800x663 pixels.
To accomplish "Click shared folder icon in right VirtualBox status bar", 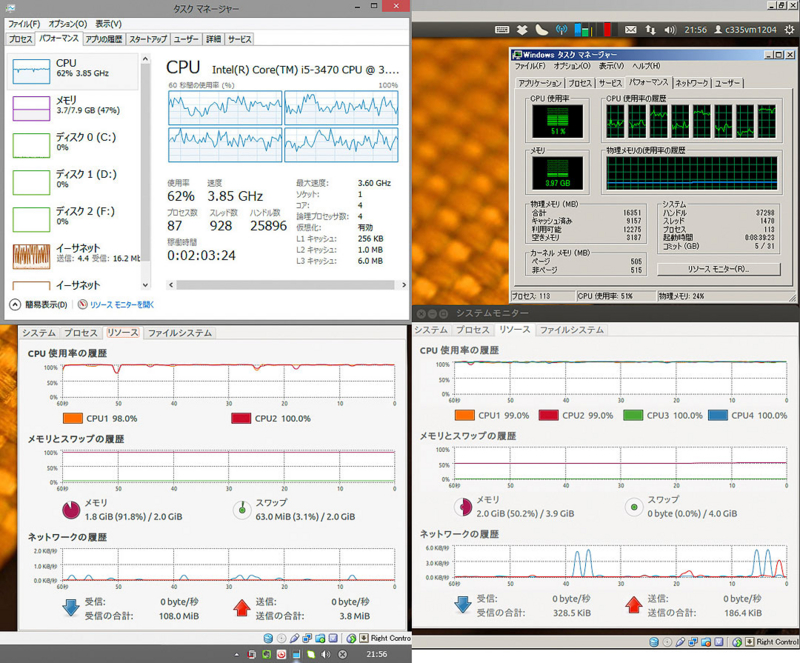I will [706, 642].
